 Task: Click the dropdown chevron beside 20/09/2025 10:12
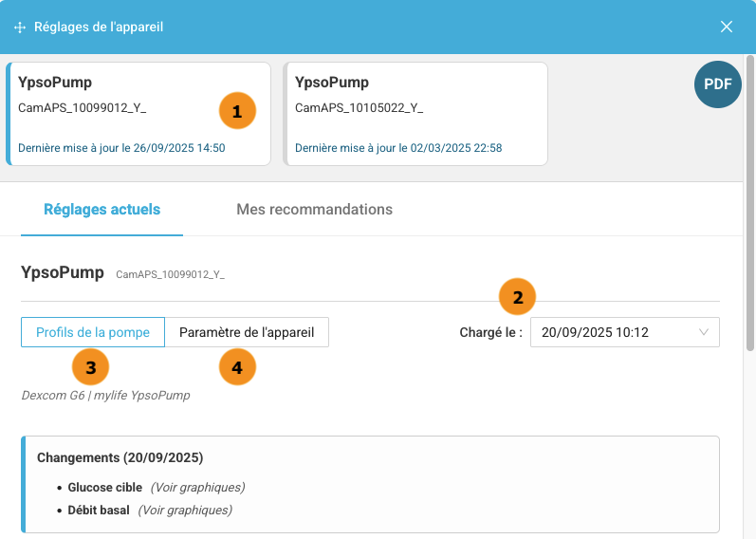[704, 332]
